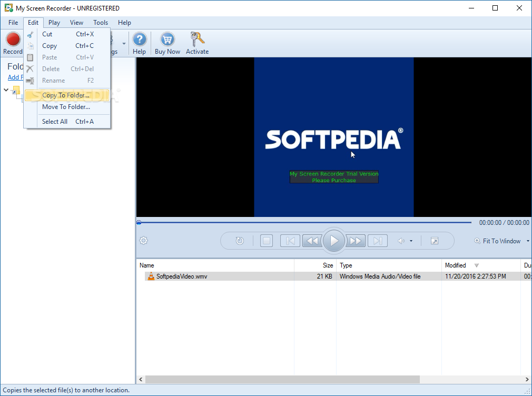Click the Add Folder link

click(16, 77)
